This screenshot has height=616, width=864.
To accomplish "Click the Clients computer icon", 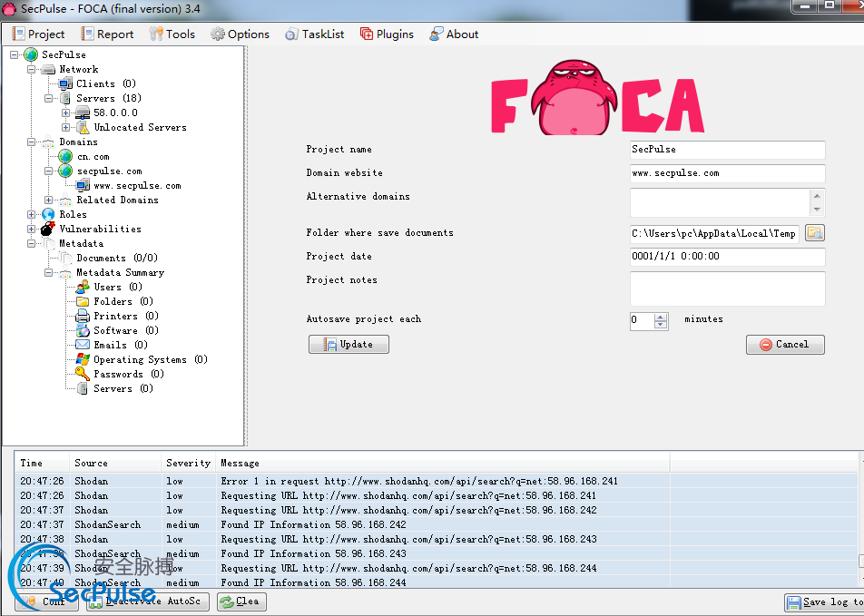I will pos(65,83).
